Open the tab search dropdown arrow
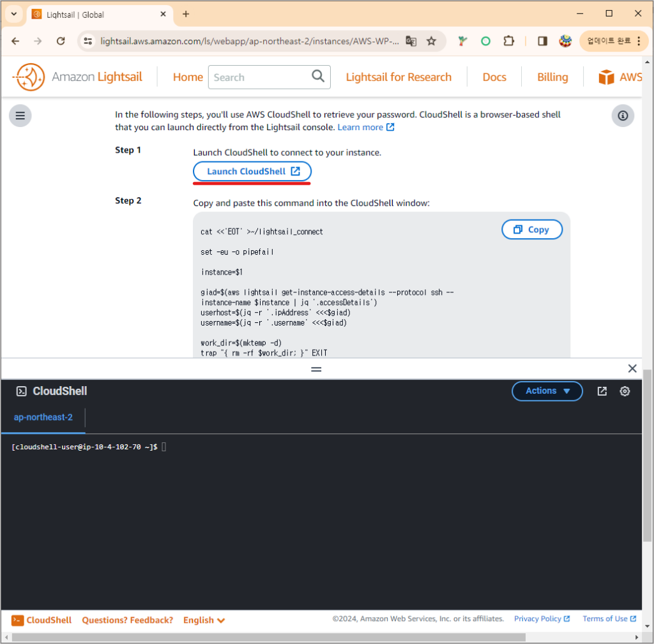This screenshot has height=644, width=654. point(14,14)
